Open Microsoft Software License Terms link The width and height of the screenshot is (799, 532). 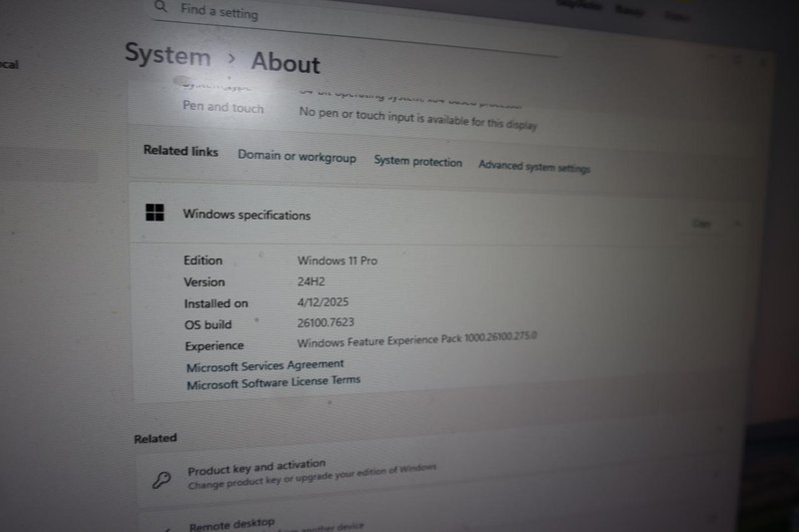(x=274, y=382)
